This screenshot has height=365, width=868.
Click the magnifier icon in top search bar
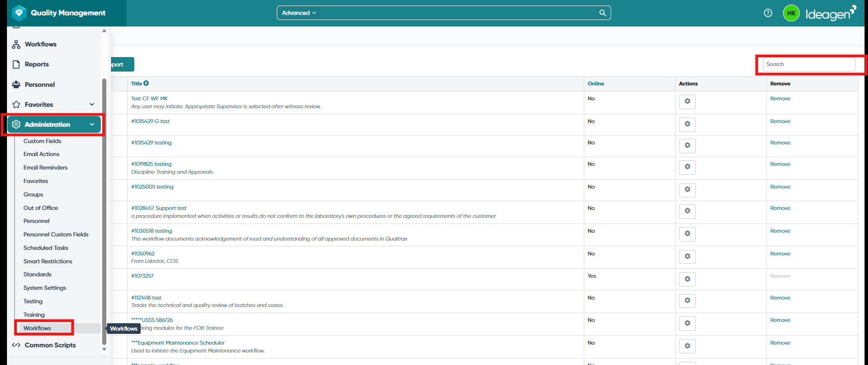pyautogui.click(x=602, y=13)
